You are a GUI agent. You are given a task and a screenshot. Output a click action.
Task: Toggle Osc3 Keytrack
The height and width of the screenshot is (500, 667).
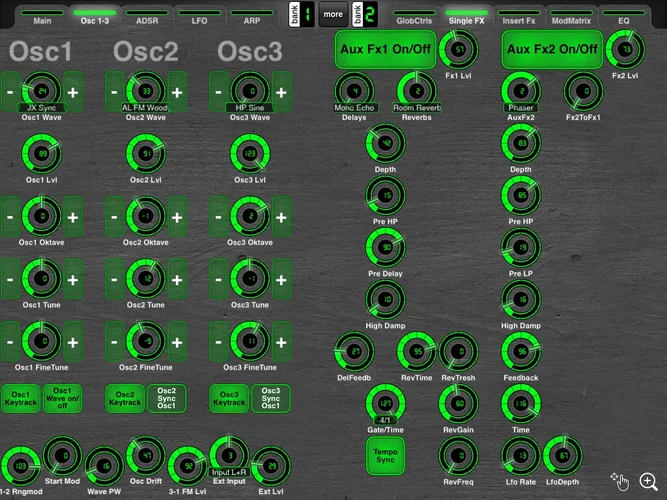point(229,399)
